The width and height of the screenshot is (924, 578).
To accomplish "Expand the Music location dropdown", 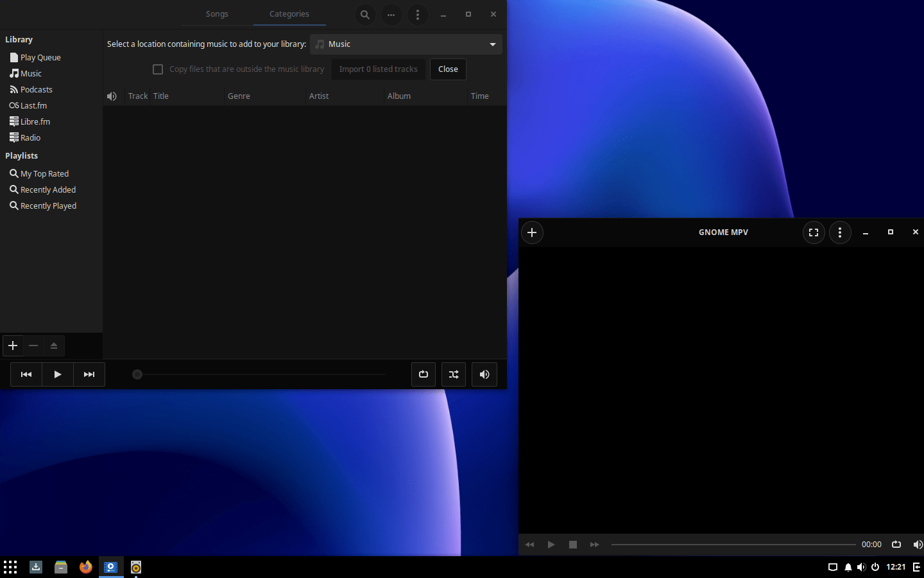I will [406, 44].
